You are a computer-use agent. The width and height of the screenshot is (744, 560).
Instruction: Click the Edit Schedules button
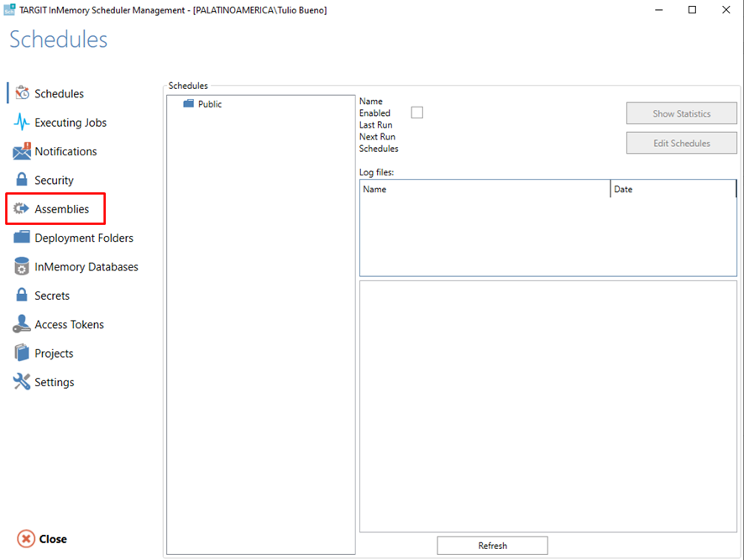[x=681, y=143]
